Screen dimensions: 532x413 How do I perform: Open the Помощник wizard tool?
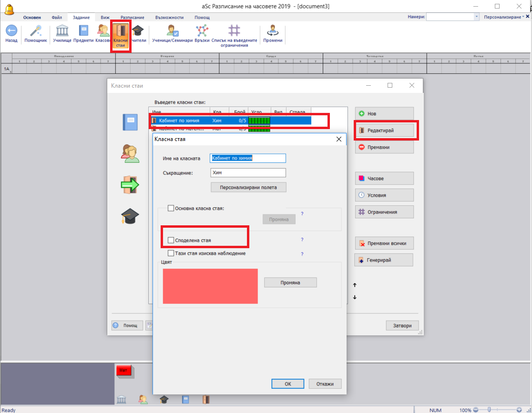(x=36, y=31)
